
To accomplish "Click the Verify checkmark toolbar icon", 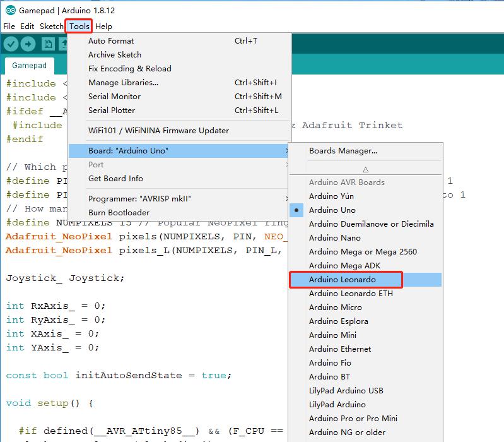I will (11, 44).
